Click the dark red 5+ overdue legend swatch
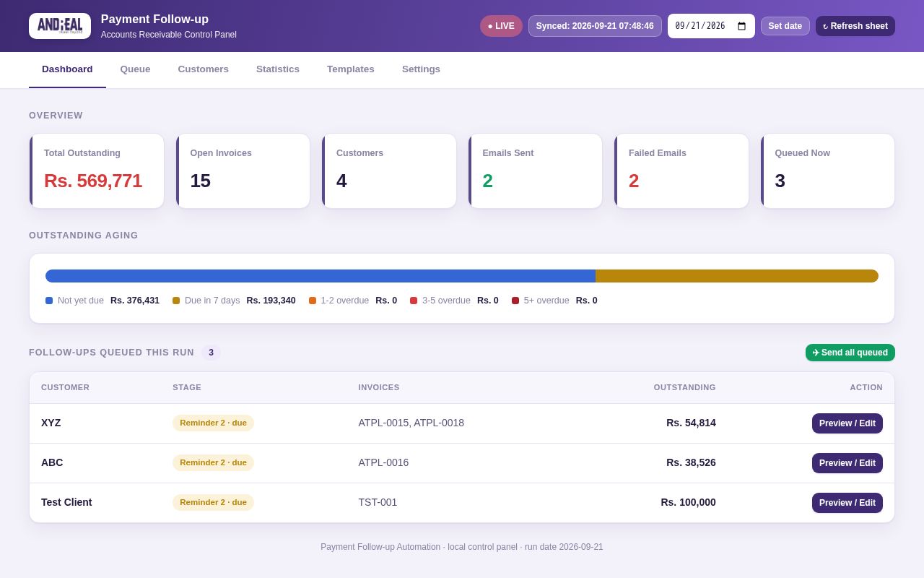This screenshot has height=578, width=924. tap(515, 301)
